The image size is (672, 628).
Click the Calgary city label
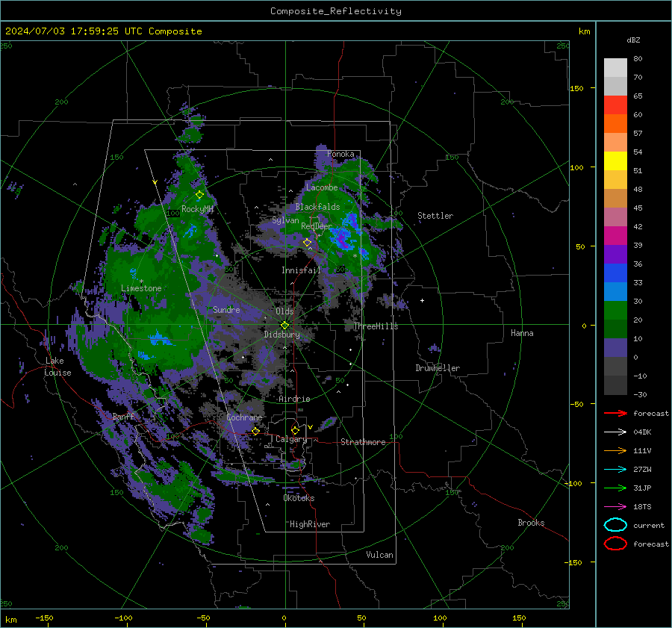(291, 439)
